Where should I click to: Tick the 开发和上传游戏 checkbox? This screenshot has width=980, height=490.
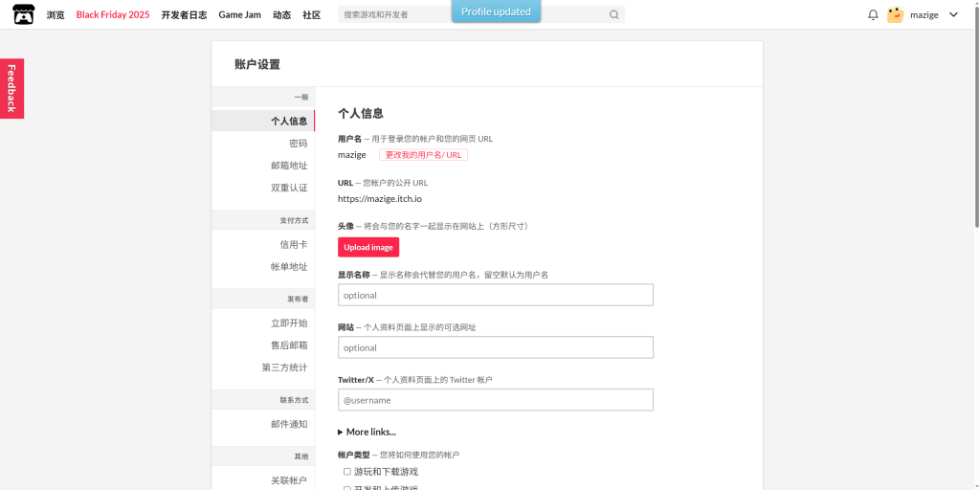[x=347, y=488]
